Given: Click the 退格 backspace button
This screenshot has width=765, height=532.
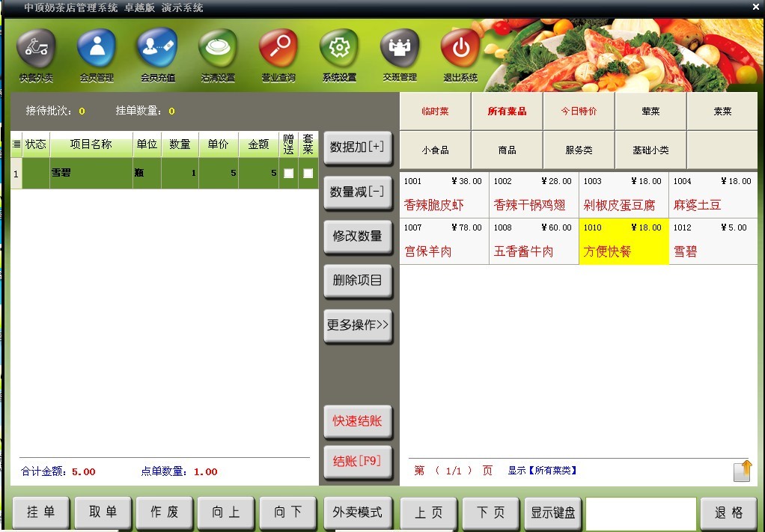Looking at the screenshot, I should (728, 512).
